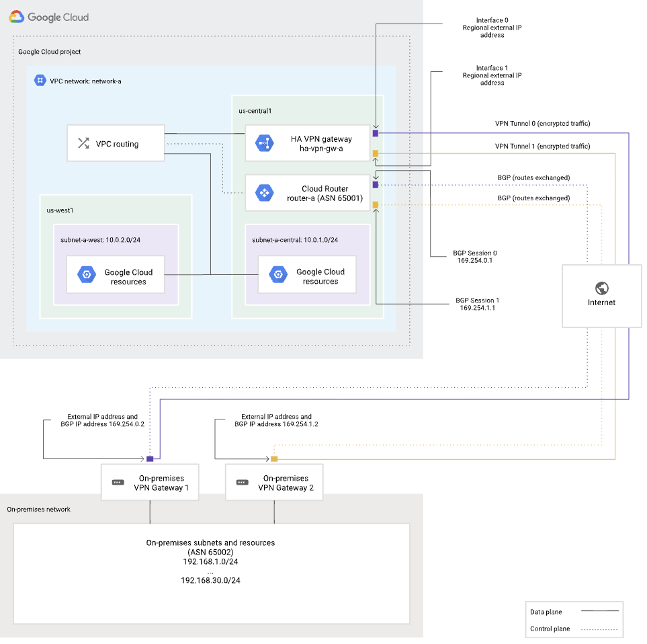Click the Data plane legend entry
This screenshot has width=647, height=644.
click(574, 612)
